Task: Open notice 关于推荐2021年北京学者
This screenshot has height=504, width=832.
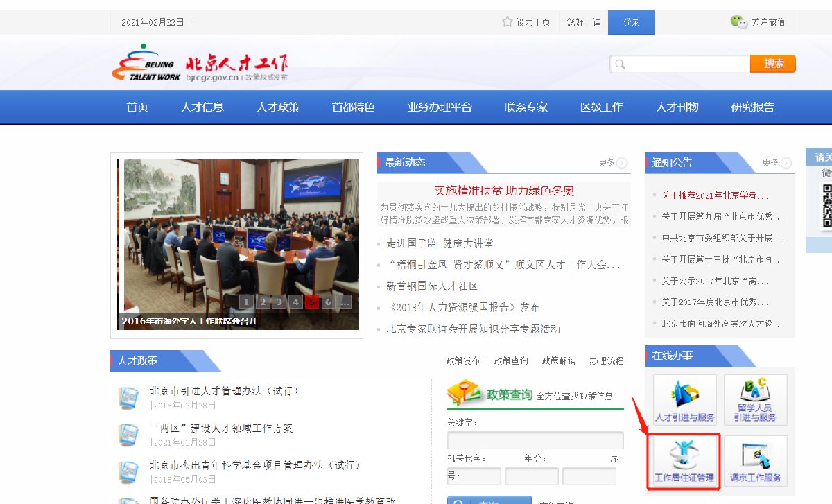Action: coord(715,195)
